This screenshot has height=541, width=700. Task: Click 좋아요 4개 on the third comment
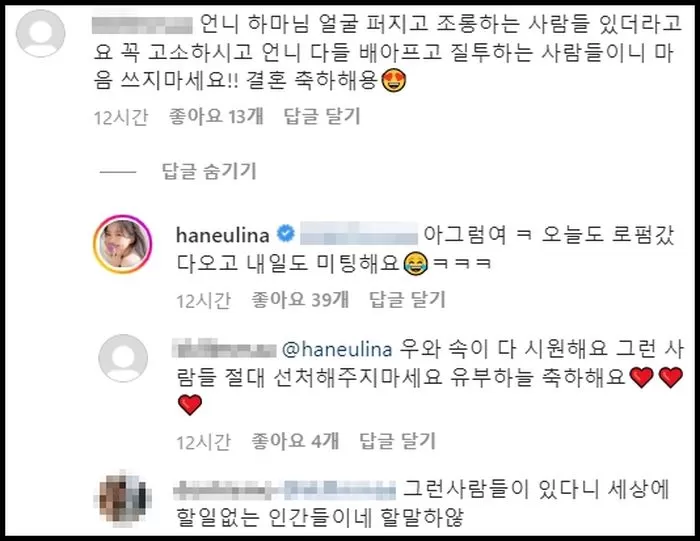point(295,441)
